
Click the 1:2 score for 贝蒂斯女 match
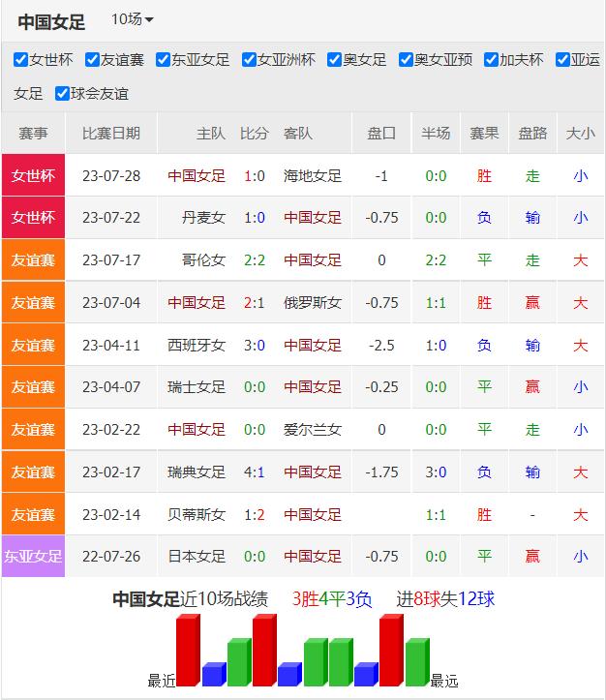click(255, 515)
